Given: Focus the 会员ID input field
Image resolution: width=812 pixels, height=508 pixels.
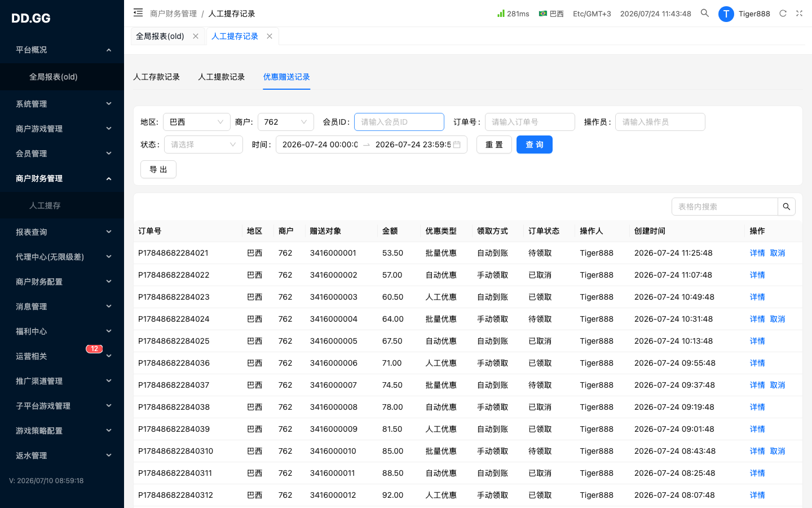Looking at the screenshot, I should click(x=399, y=122).
